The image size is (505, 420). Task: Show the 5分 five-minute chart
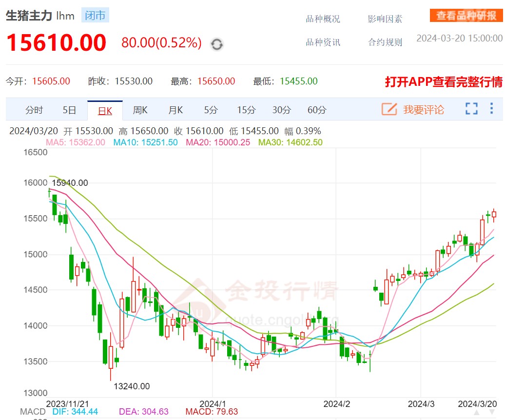(x=211, y=110)
